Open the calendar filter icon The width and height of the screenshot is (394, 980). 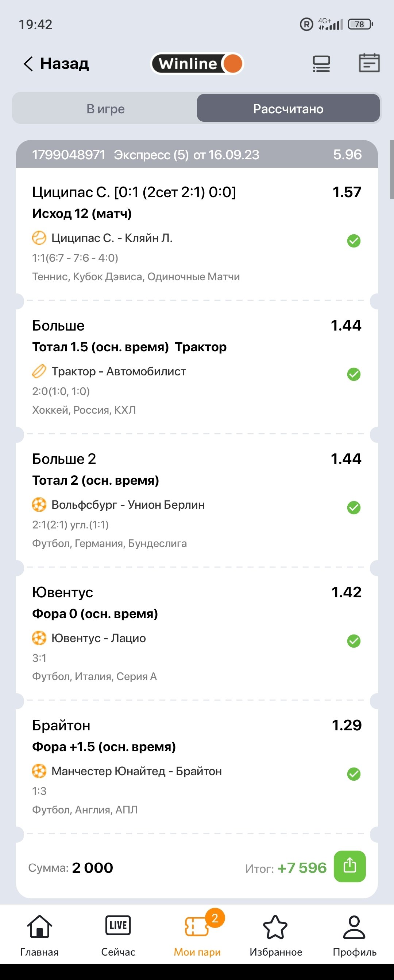369,63
